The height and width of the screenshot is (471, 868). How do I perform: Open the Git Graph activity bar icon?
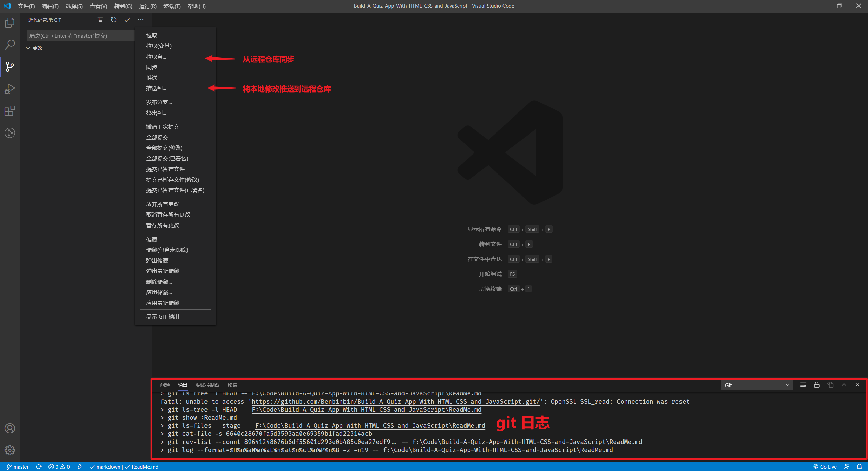coord(10,133)
